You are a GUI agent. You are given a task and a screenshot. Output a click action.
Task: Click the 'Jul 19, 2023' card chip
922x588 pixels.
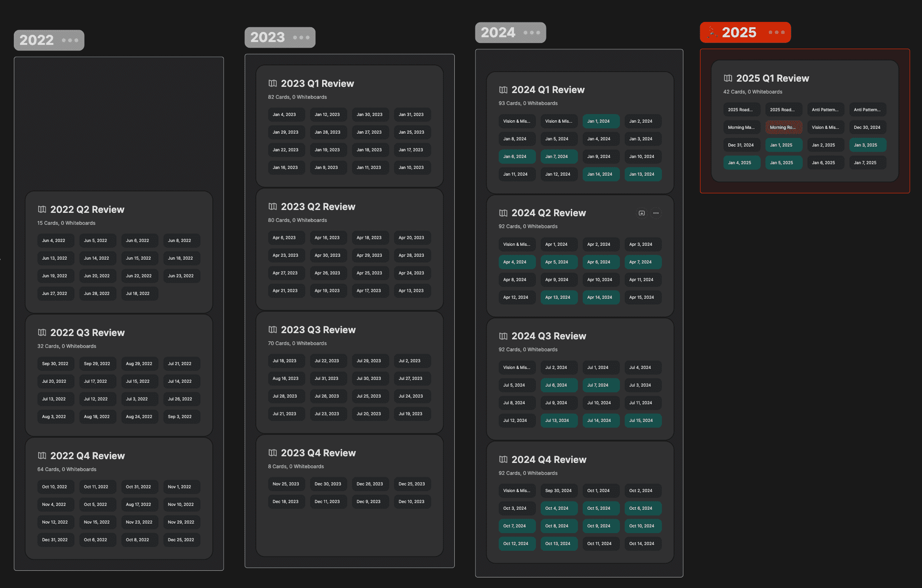pyautogui.click(x=412, y=414)
